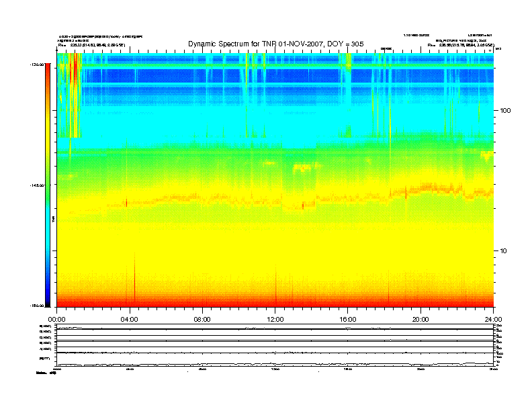
Task: Click the '04:00' large time axis label
Action: coord(130,320)
